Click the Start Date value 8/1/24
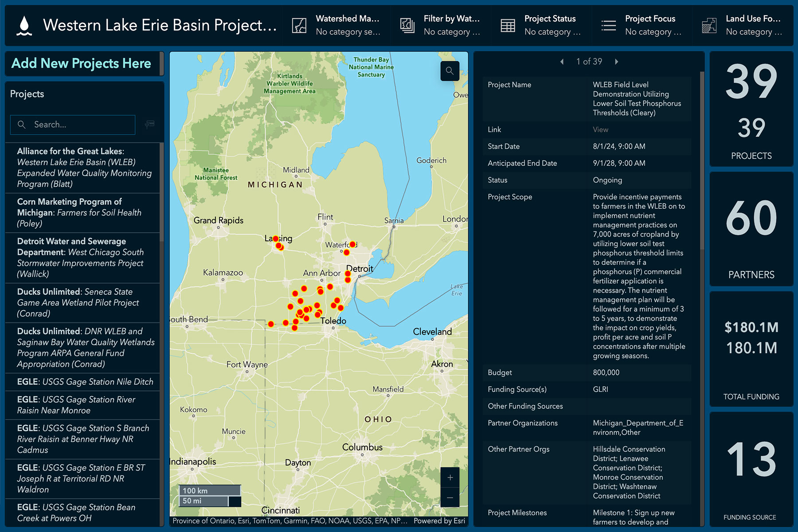The width and height of the screenshot is (798, 532). (619, 146)
